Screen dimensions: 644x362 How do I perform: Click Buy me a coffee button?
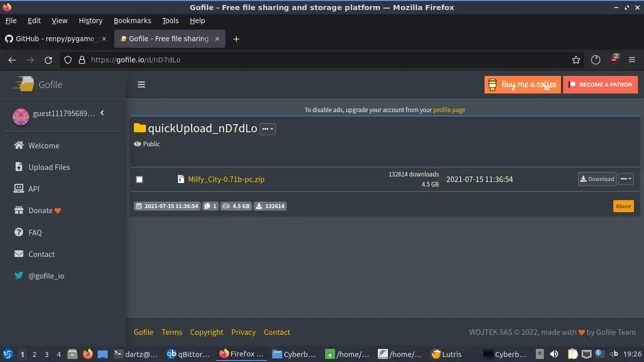[x=522, y=84]
